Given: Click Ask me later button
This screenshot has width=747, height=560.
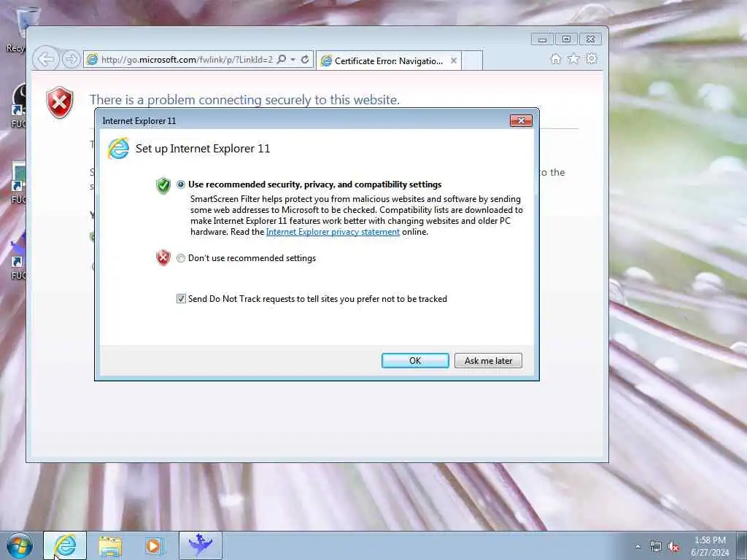Looking at the screenshot, I should click(x=488, y=360).
